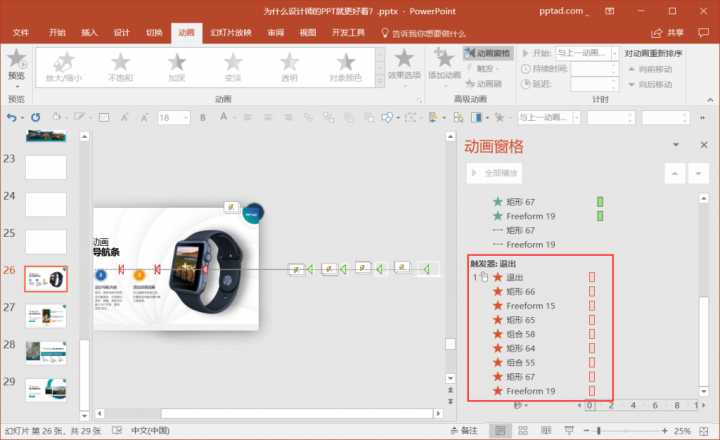
Task: Toggle bold formatting in quick toolbar
Action: pyautogui.click(x=203, y=118)
